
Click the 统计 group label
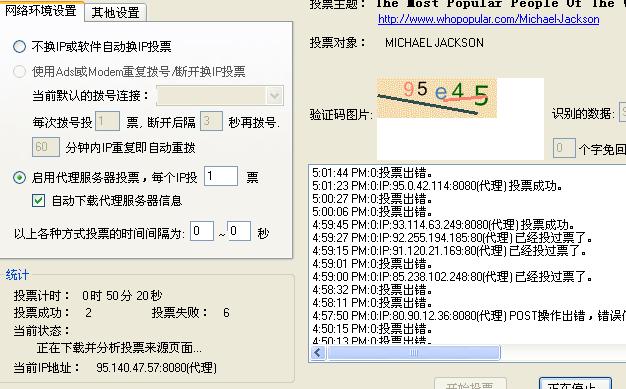pyautogui.click(x=17, y=275)
